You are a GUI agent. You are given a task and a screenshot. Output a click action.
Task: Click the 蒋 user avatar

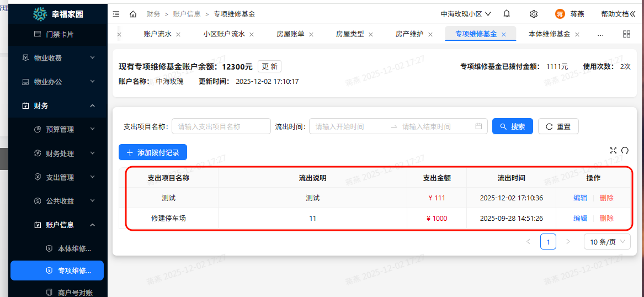pyautogui.click(x=560, y=14)
